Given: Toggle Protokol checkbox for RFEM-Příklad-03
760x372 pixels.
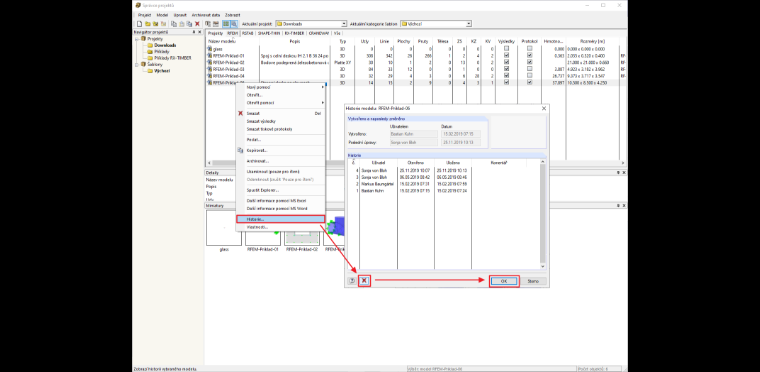Looking at the screenshot, I should [x=530, y=69].
